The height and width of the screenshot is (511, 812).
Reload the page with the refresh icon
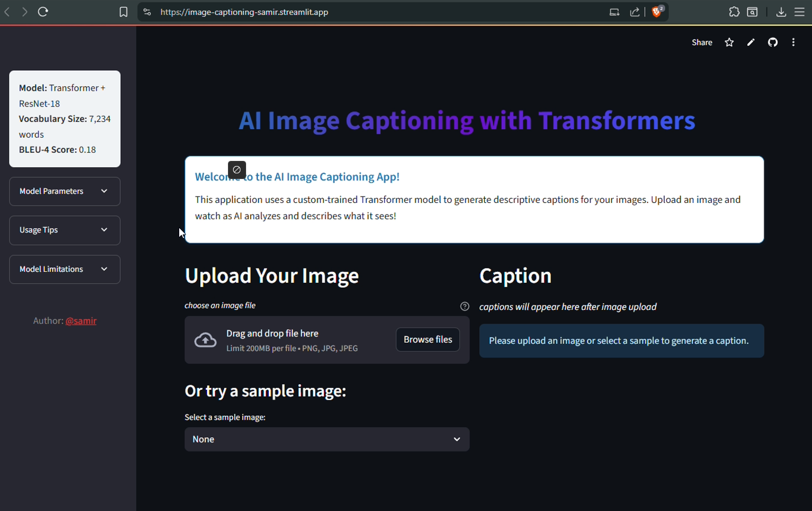pyautogui.click(x=43, y=12)
